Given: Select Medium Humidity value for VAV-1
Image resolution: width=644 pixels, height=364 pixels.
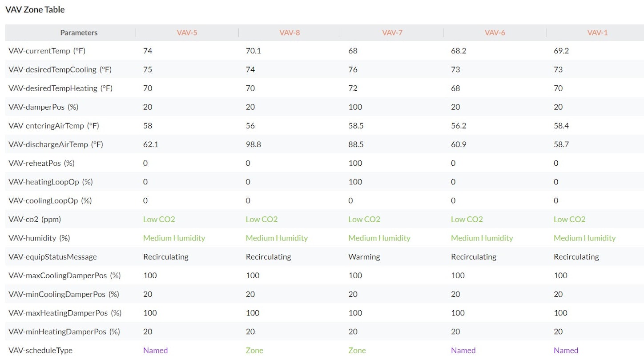Looking at the screenshot, I should [x=584, y=238].
